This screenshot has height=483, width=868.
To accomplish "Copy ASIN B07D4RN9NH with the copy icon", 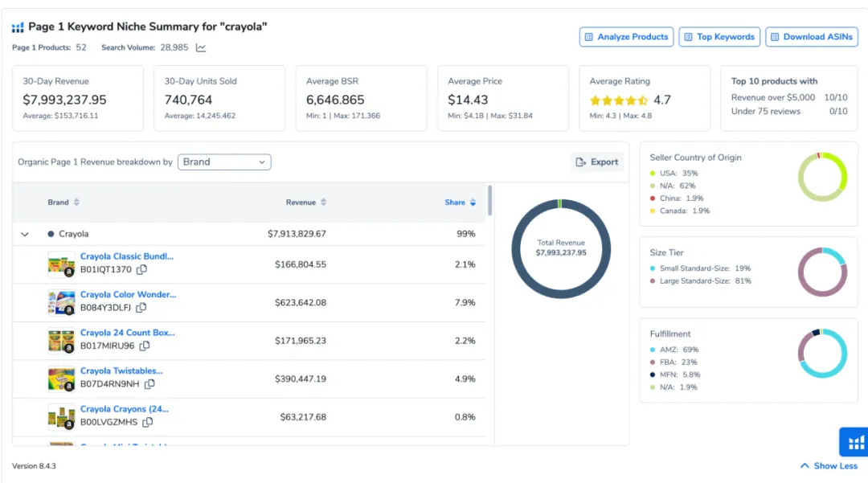I will click(149, 384).
